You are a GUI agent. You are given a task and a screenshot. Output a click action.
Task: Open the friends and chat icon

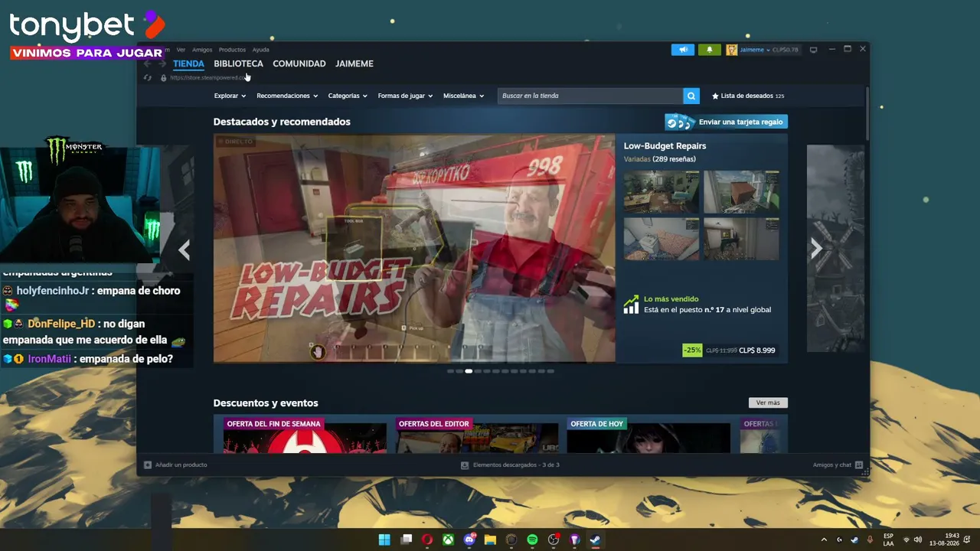point(859,465)
